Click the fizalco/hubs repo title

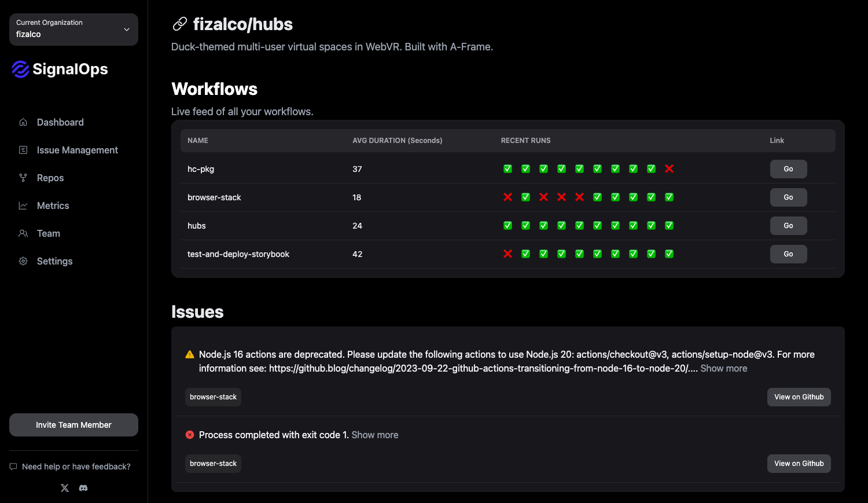(x=243, y=24)
